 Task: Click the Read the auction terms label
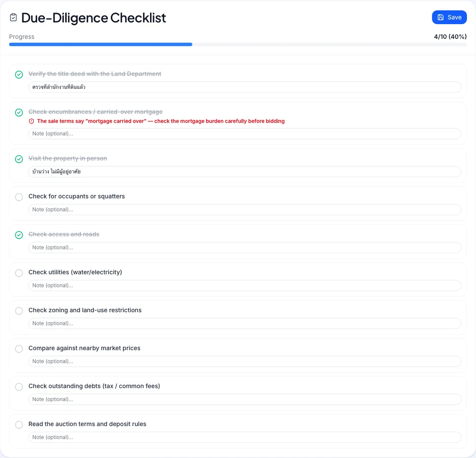(x=88, y=424)
